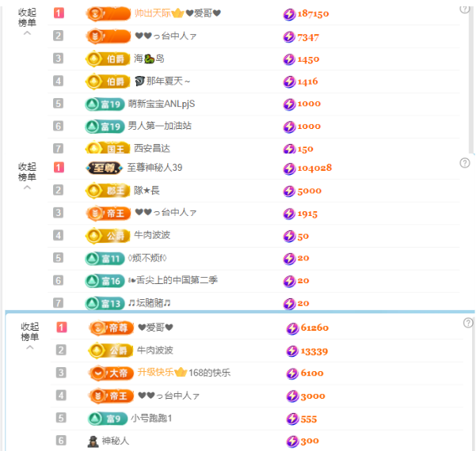Open help icon in the 至尊神秘人39 leaderboard
The width and height of the screenshot is (476, 451).
[465, 163]
